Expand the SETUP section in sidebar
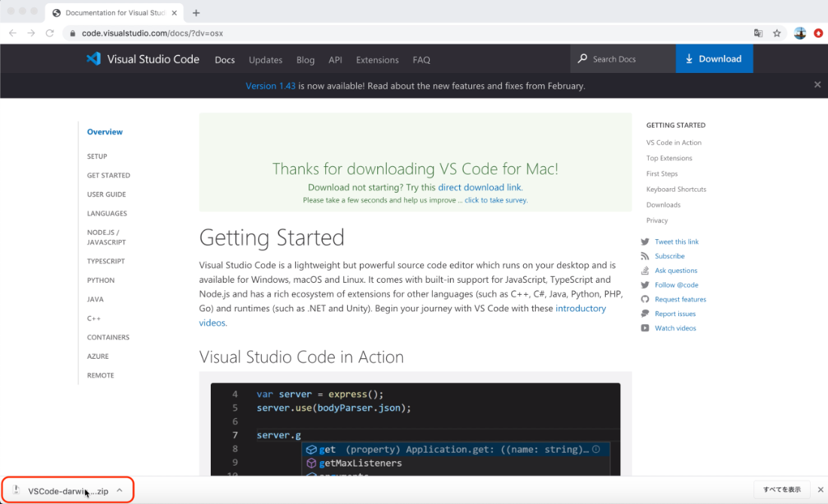828x504 pixels. 97,156
